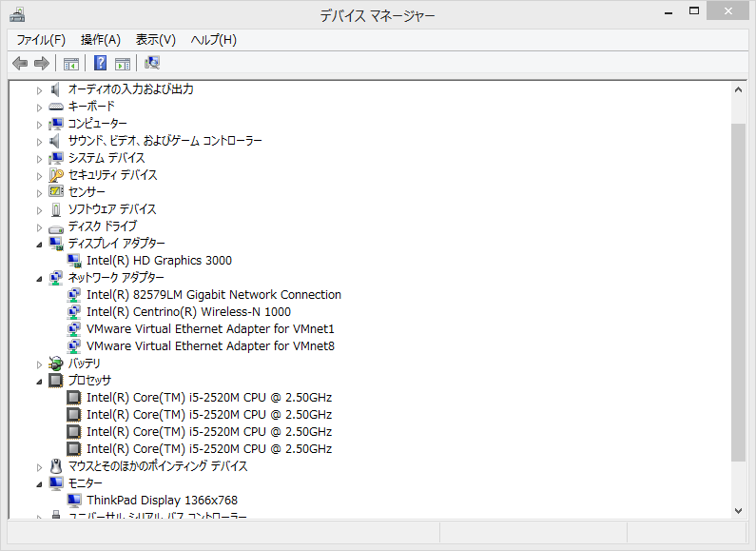Click the センサー category icon

coord(56,191)
